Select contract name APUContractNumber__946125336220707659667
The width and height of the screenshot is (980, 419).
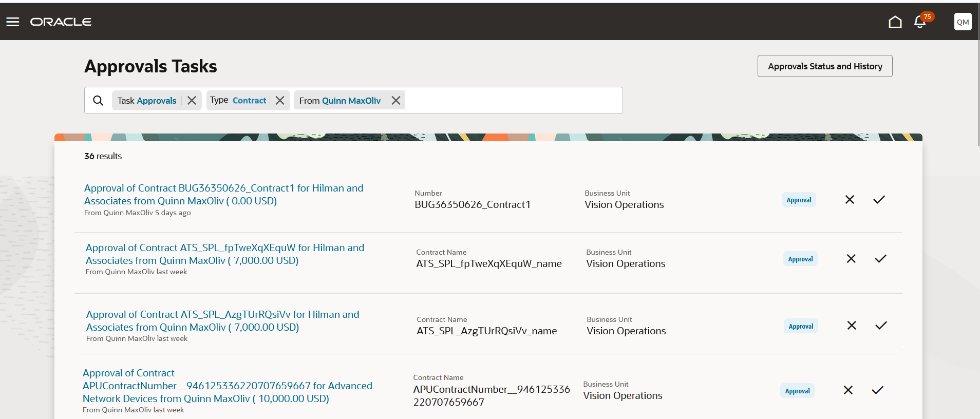coord(492,395)
